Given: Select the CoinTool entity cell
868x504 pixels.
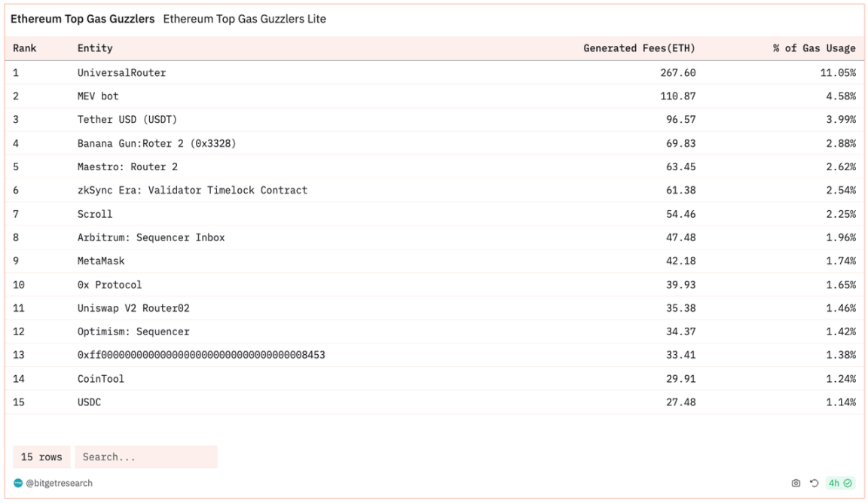Looking at the screenshot, I should tap(101, 378).
